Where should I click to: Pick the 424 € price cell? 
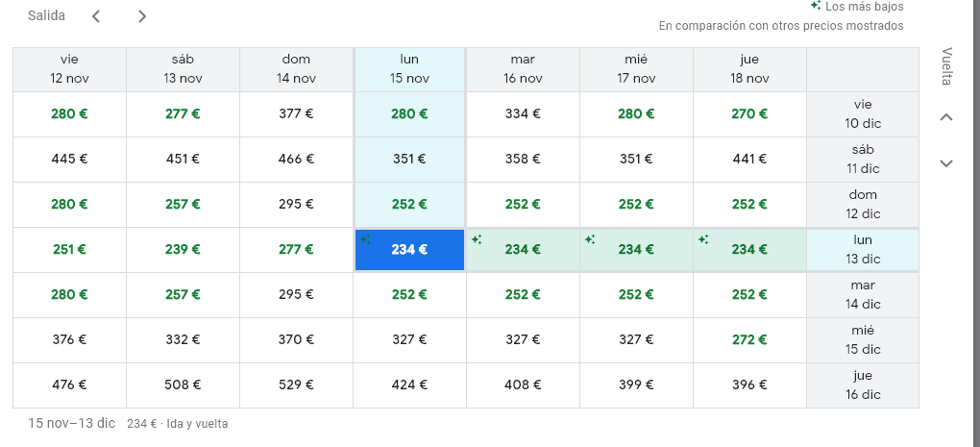[409, 385]
